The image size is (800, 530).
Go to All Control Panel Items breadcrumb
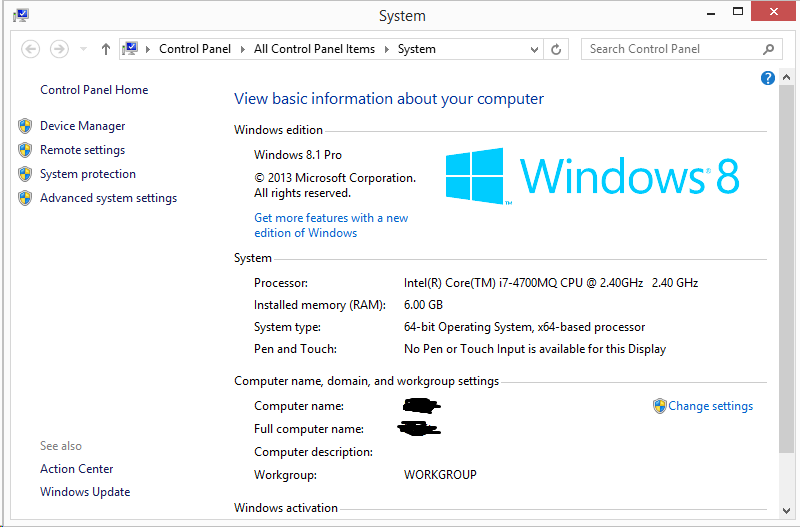314,49
